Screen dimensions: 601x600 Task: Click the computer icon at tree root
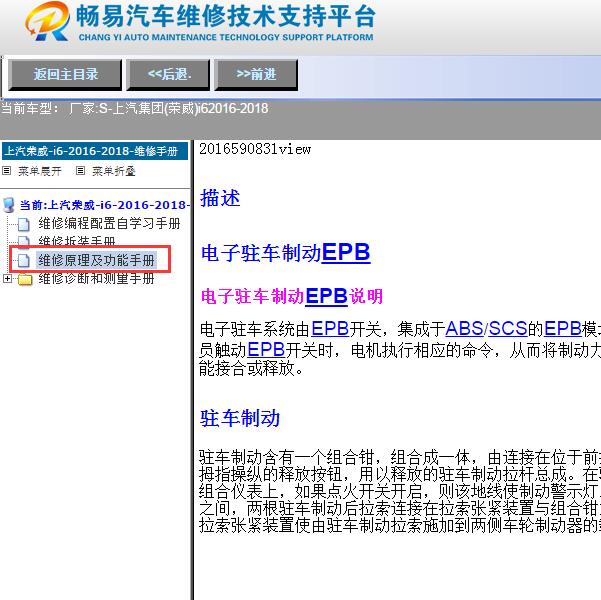coord(8,205)
